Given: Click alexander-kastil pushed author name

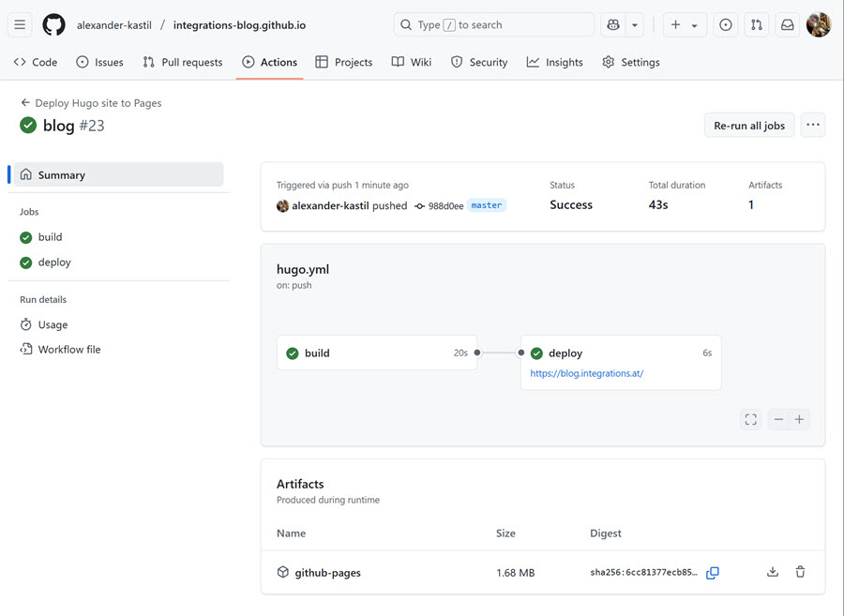Looking at the screenshot, I should [330, 205].
